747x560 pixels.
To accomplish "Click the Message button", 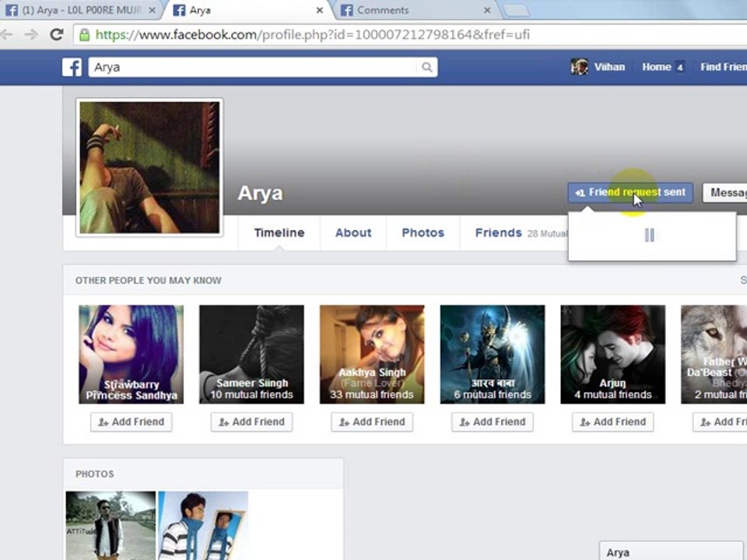I will (x=725, y=192).
